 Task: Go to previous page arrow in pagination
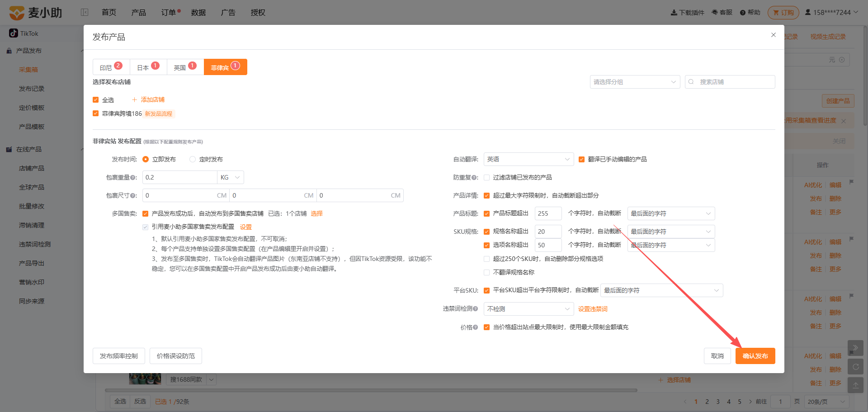[x=685, y=402]
